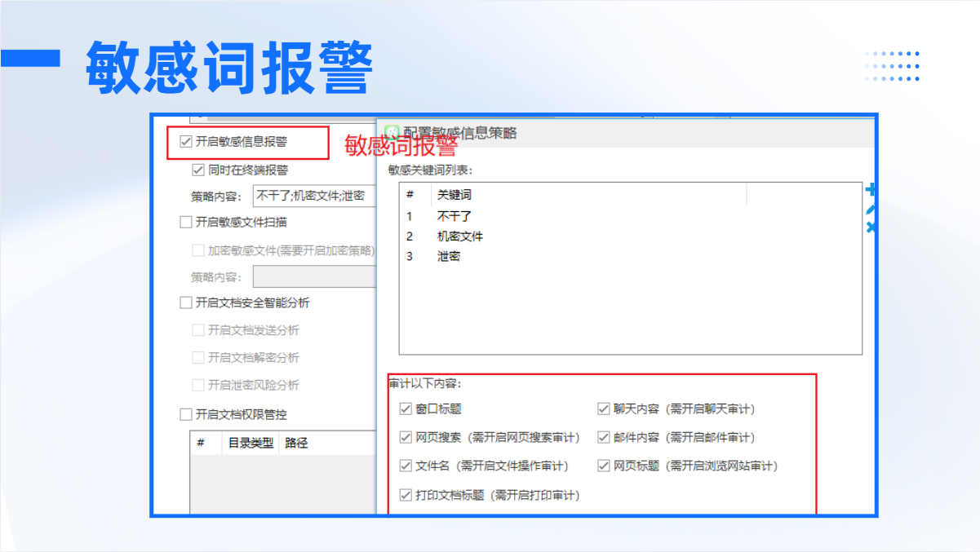Image resolution: width=980 pixels, height=552 pixels.
Task: Click the 配置敏感信息策略 dialog title icon
Action: point(392,133)
